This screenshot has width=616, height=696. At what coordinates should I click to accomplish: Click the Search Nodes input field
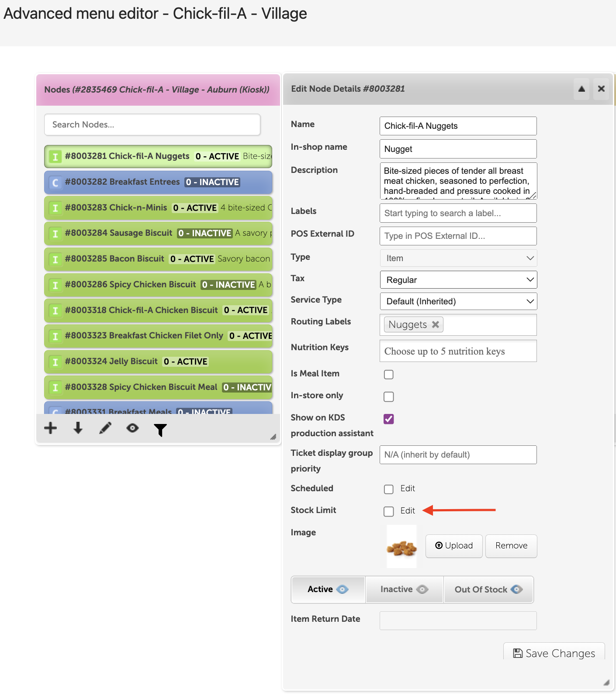point(152,125)
